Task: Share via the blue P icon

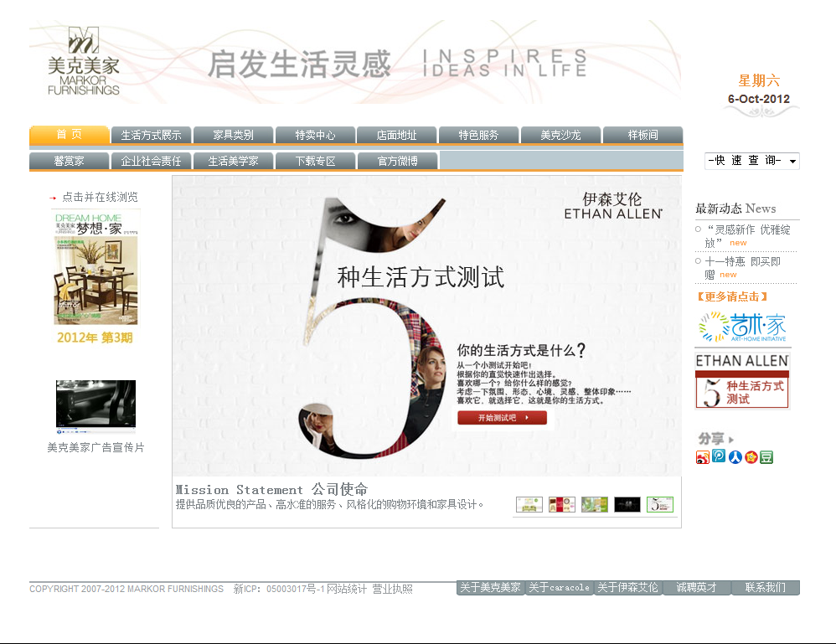Action: pos(719,456)
